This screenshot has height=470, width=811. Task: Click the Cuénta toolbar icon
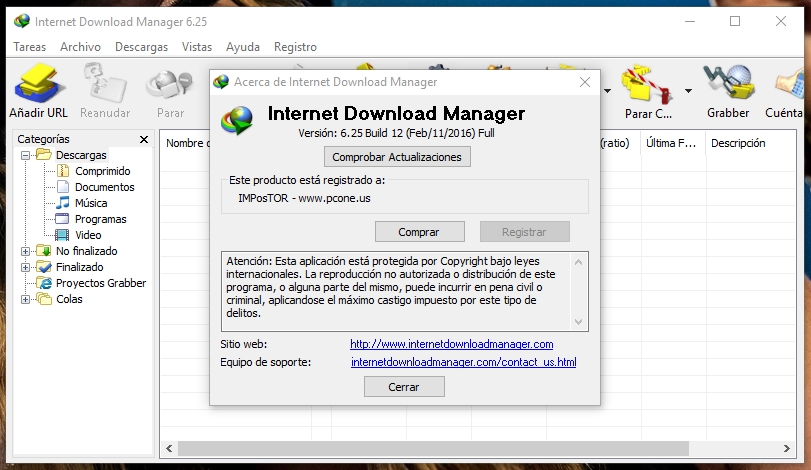pos(789,85)
